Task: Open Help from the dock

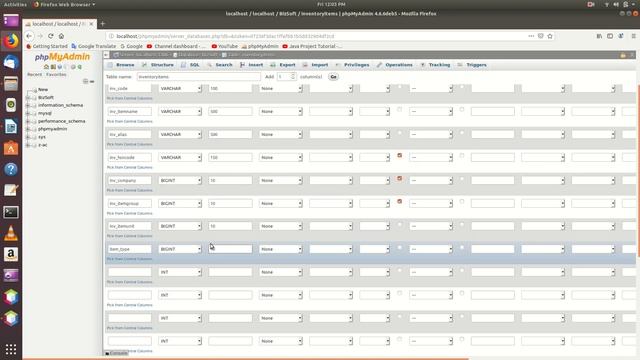Action: [11, 169]
